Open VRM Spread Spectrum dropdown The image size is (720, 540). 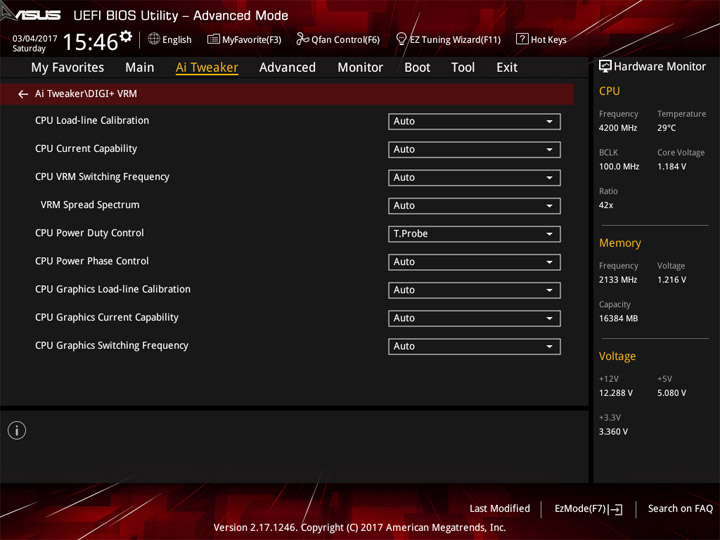pyautogui.click(x=474, y=206)
